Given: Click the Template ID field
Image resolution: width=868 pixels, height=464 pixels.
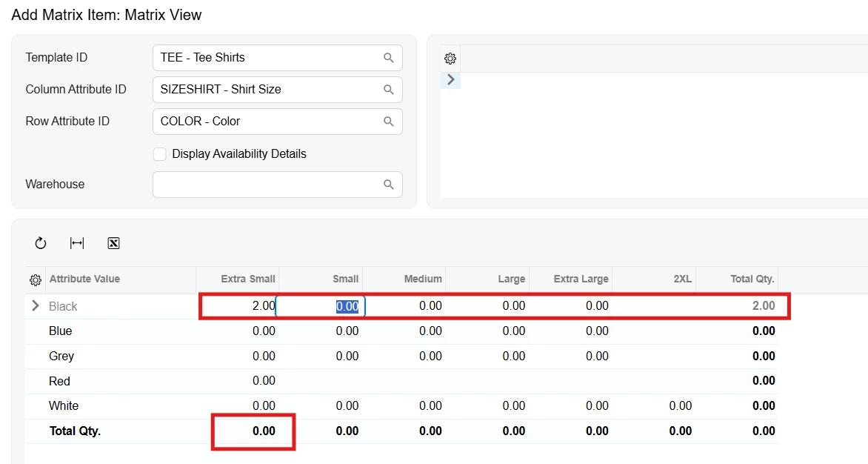Looking at the screenshot, I should (277, 58).
